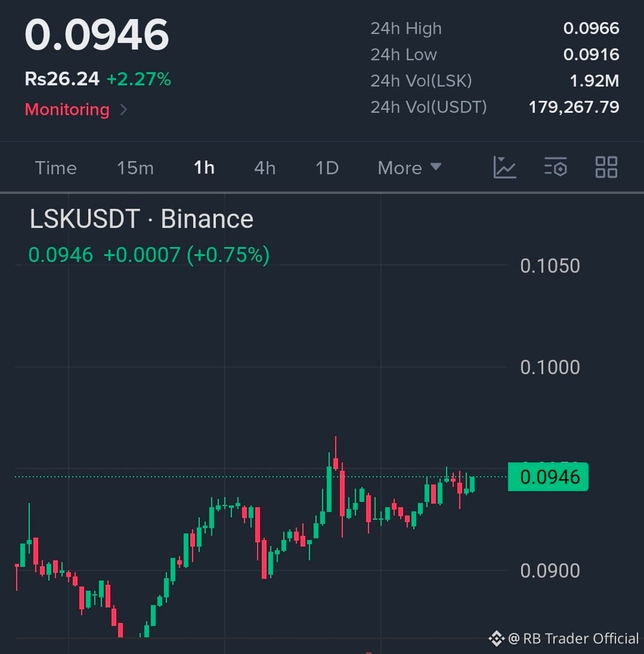Click the 0.0900 price axis label
This screenshot has height=654, width=644.
[x=550, y=570]
